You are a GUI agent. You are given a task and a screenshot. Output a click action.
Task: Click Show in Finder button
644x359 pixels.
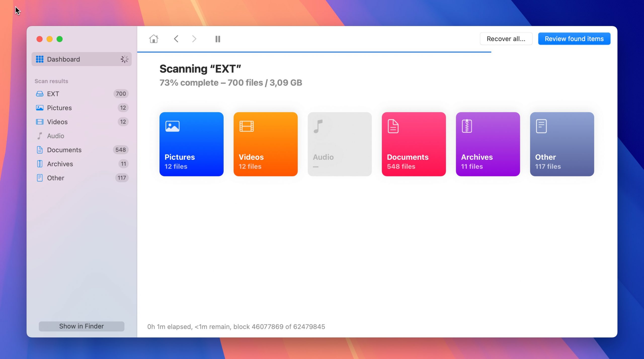(x=82, y=326)
